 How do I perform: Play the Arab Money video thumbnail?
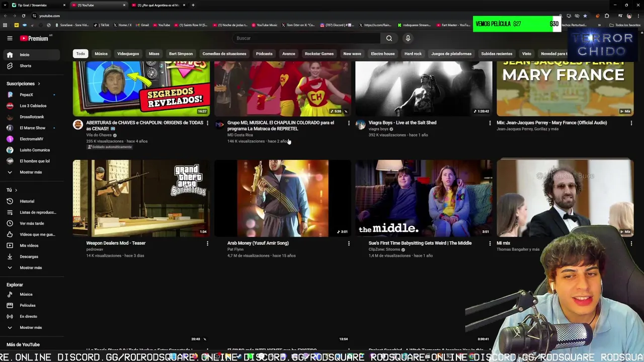pos(283,198)
